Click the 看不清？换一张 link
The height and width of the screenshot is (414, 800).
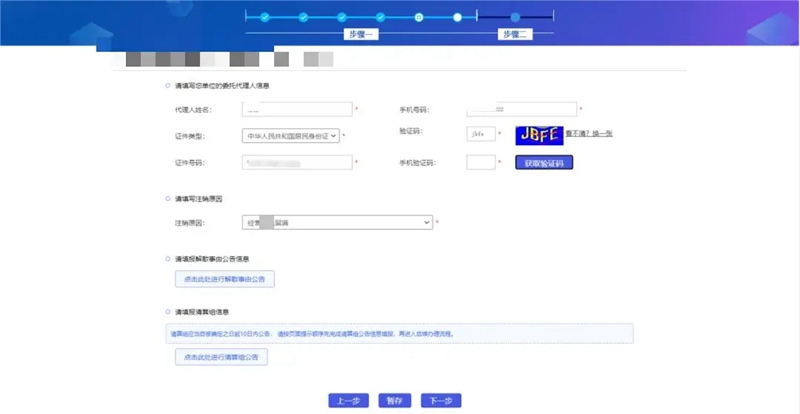589,133
